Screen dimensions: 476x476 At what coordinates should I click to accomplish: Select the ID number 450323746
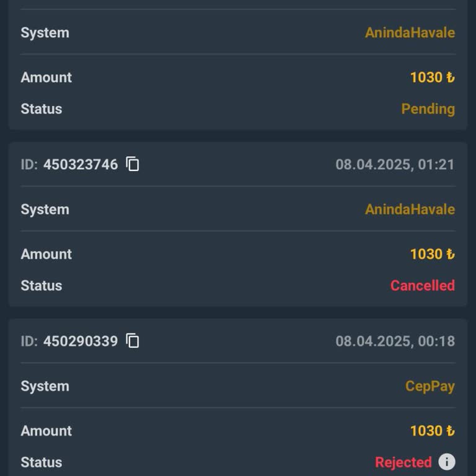(81, 164)
